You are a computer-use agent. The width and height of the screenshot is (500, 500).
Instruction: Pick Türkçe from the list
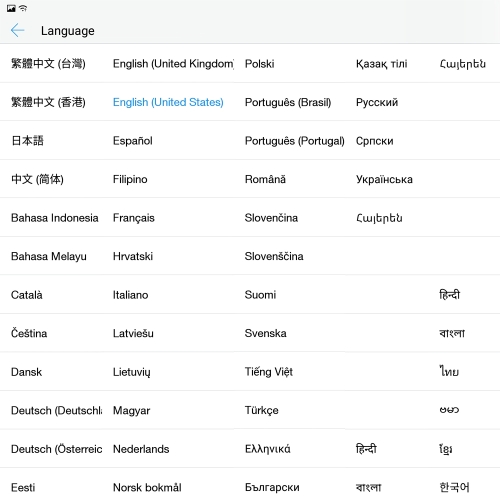pos(261,410)
